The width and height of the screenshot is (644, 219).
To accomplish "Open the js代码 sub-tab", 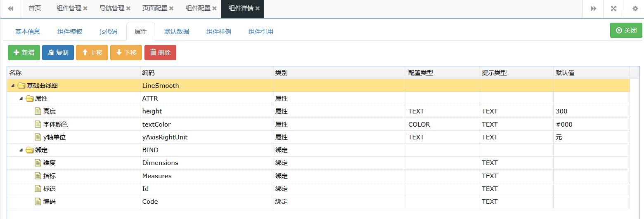I will pyautogui.click(x=108, y=31).
